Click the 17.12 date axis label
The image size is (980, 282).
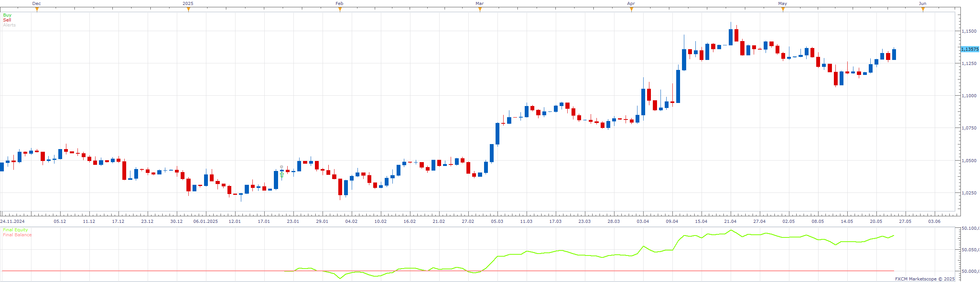(118, 221)
